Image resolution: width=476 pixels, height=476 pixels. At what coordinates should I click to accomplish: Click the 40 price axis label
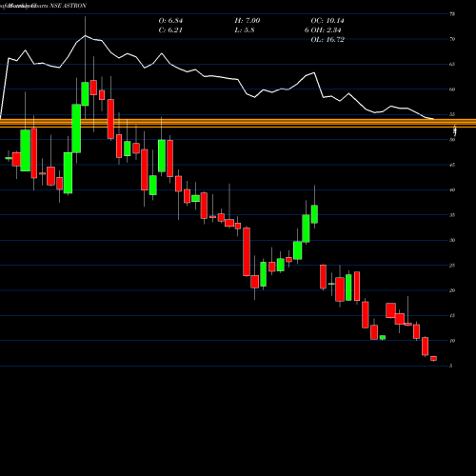coord(452,189)
